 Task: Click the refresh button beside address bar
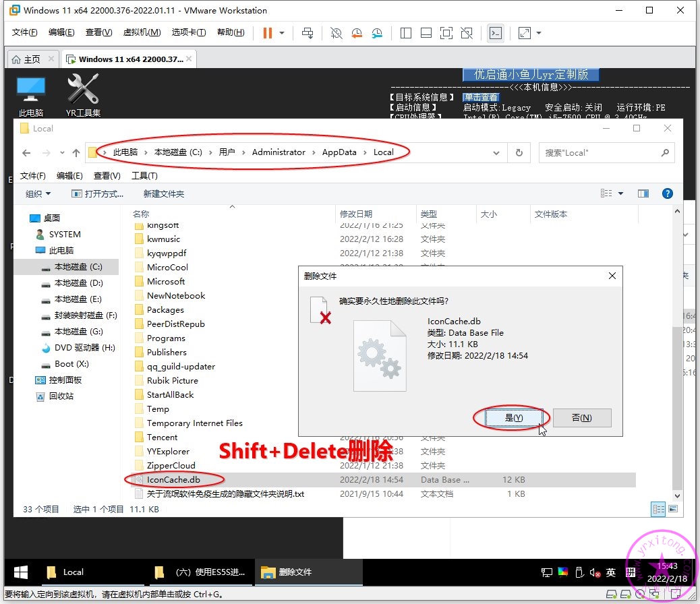coord(519,152)
